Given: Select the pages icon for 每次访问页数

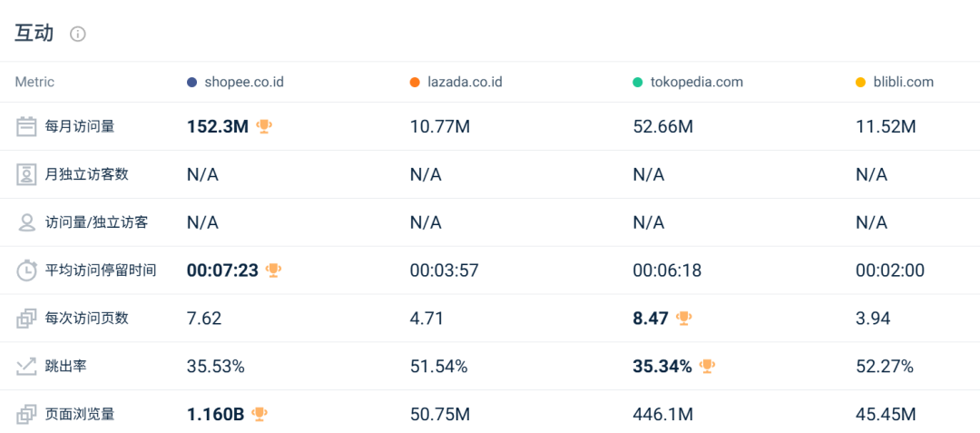Looking at the screenshot, I should [x=26, y=319].
